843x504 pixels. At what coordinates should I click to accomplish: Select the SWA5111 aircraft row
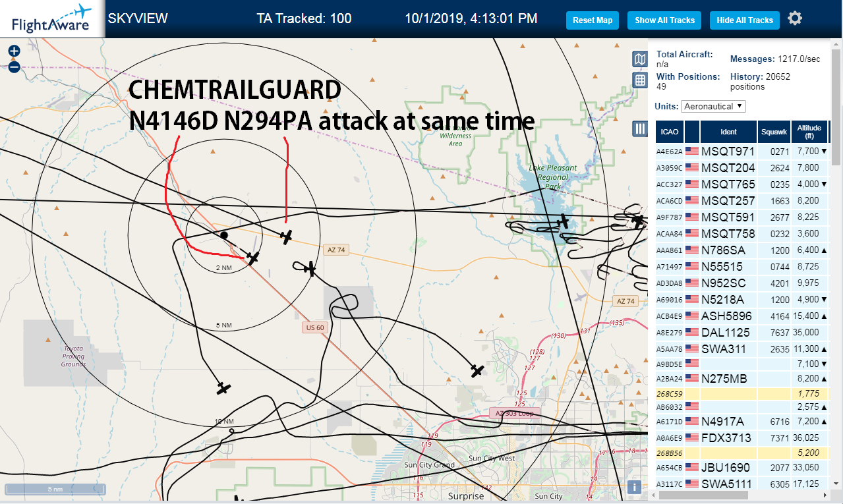[742, 484]
